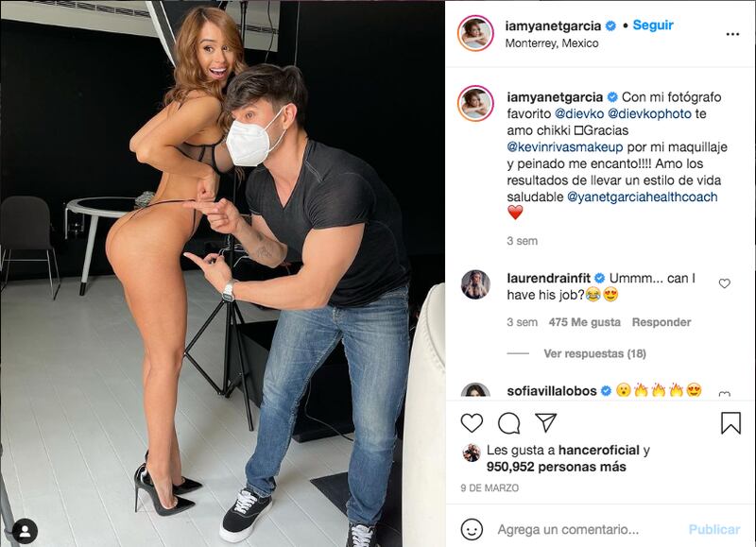Open the @dievkophoto mention link
The height and width of the screenshot is (547, 756).
[649, 113]
